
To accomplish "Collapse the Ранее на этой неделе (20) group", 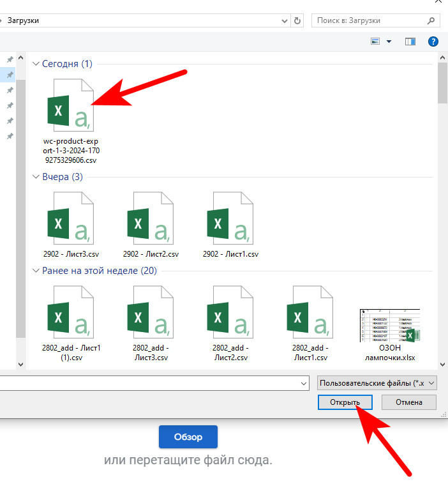I will (36, 270).
